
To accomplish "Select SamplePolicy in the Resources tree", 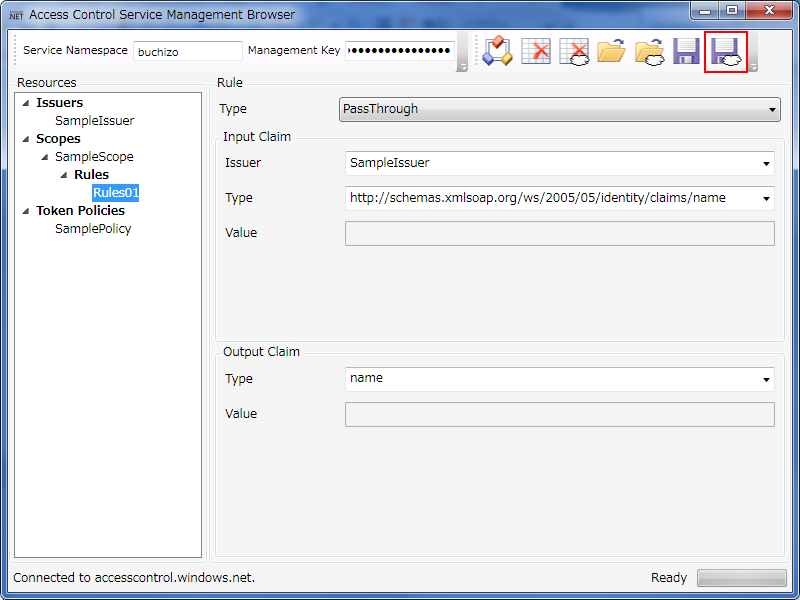I will point(93,229).
